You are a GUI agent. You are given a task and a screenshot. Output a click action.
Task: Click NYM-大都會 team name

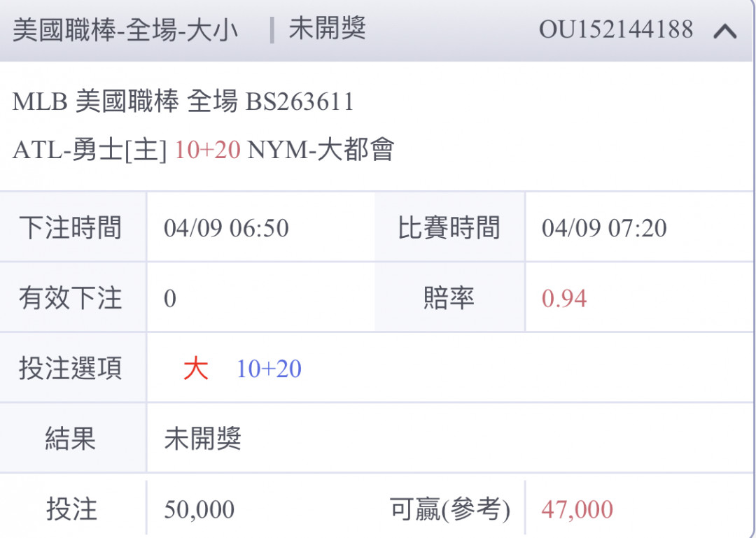point(321,150)
